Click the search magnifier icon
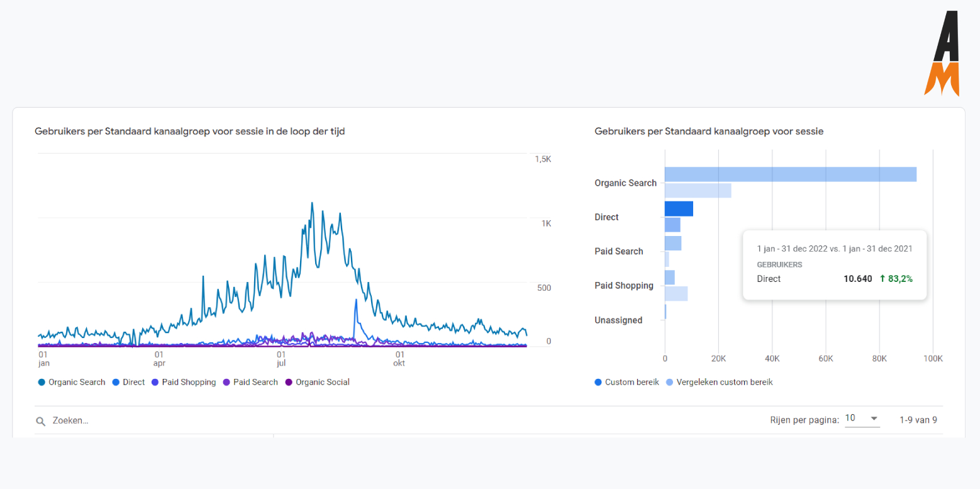 pos(40,421)
